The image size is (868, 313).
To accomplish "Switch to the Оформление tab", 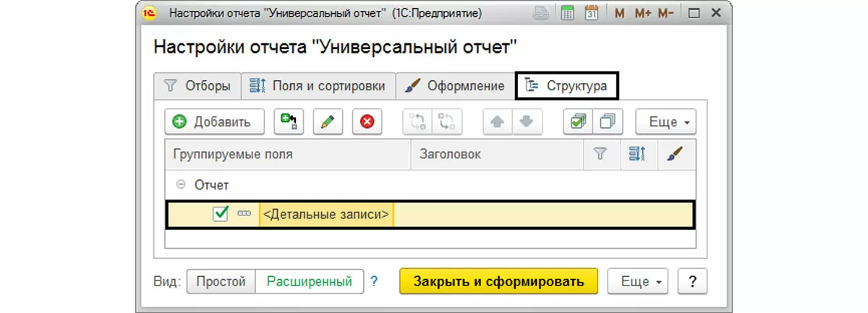I will click(455, 85).
